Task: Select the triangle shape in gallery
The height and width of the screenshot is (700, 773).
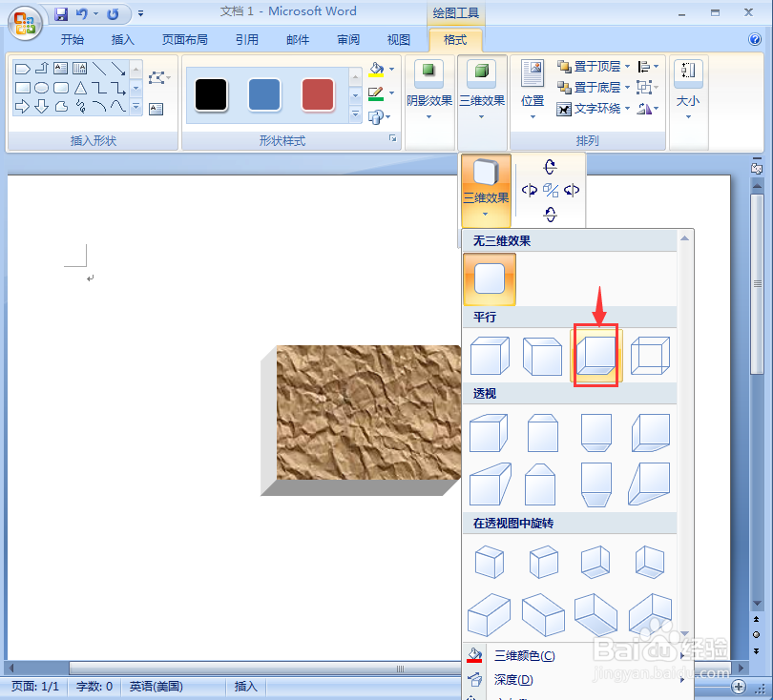Action: pos(80,88)
